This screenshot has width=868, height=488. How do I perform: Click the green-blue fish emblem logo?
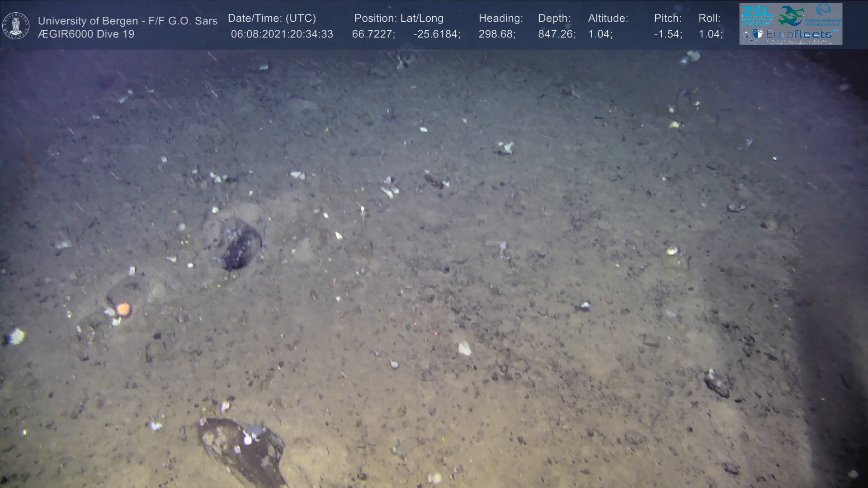[x=791, y=16]
